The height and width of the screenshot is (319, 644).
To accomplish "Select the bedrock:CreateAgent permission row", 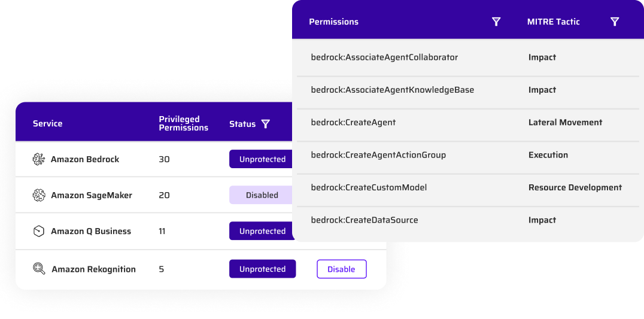I will (x=468, y=122).
